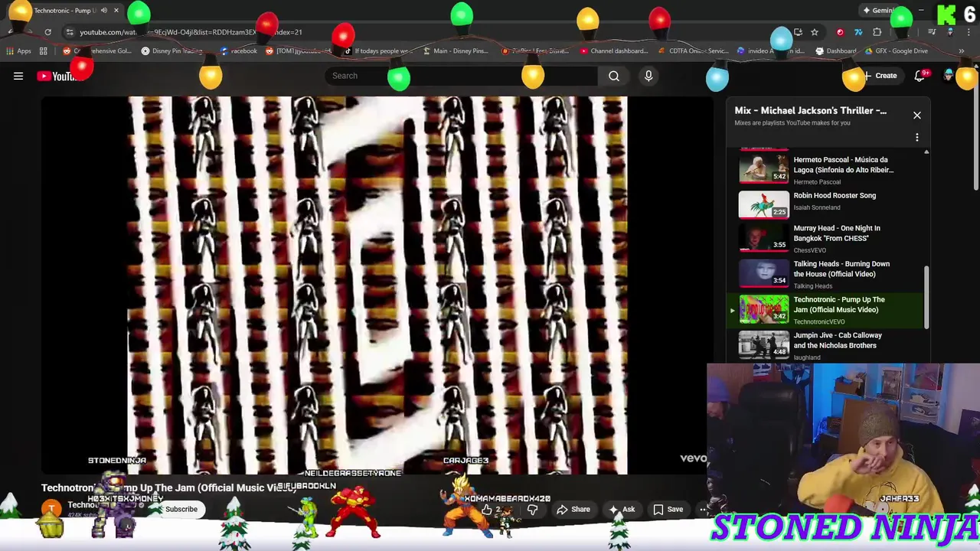Focus the YouTube search field

pyautogui.click(x=459, y=76)
